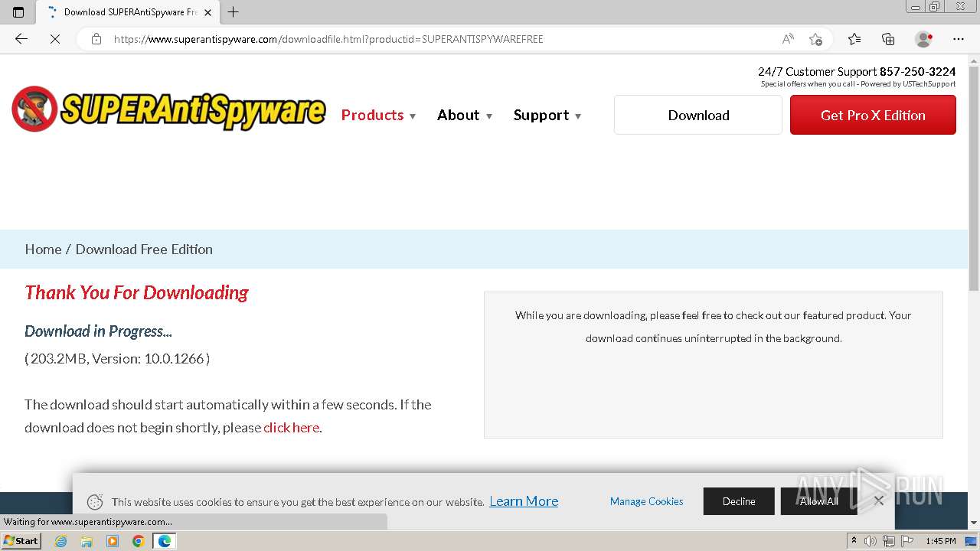The height and width of the screenshot is (551, 980).
Task: Open Read Aloud in address bar
Action: point(787,39)
